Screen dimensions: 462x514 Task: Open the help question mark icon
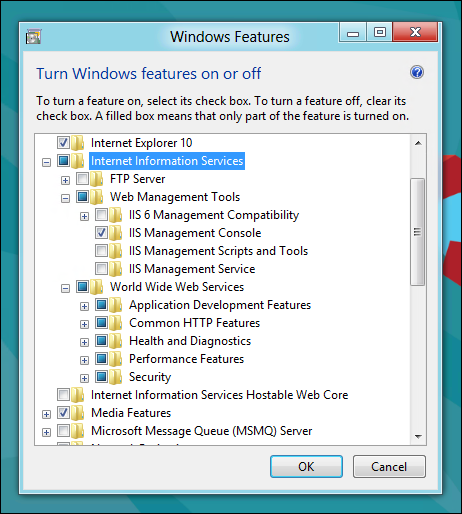click(x=417, y=72)
